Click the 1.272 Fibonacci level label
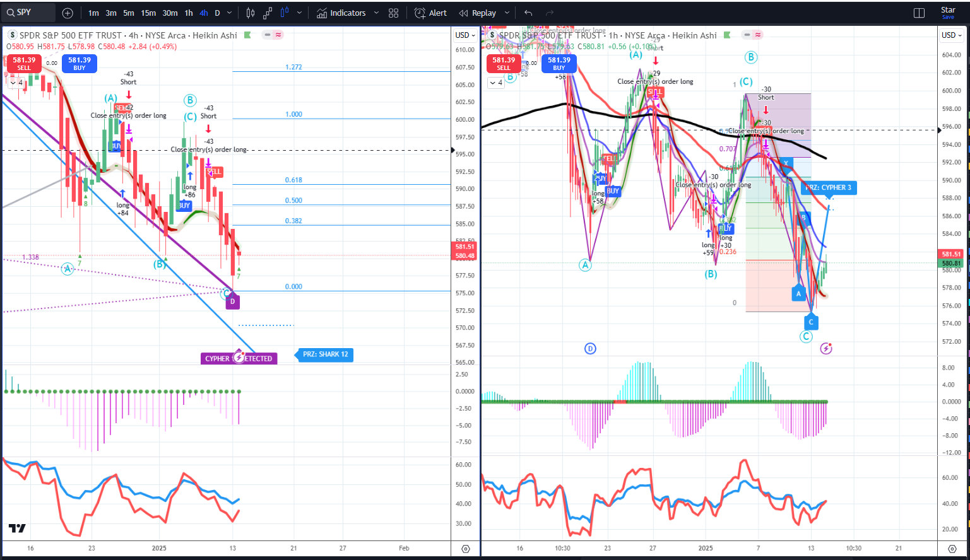This screenshot has width=970, height=560. click(293, 67)
